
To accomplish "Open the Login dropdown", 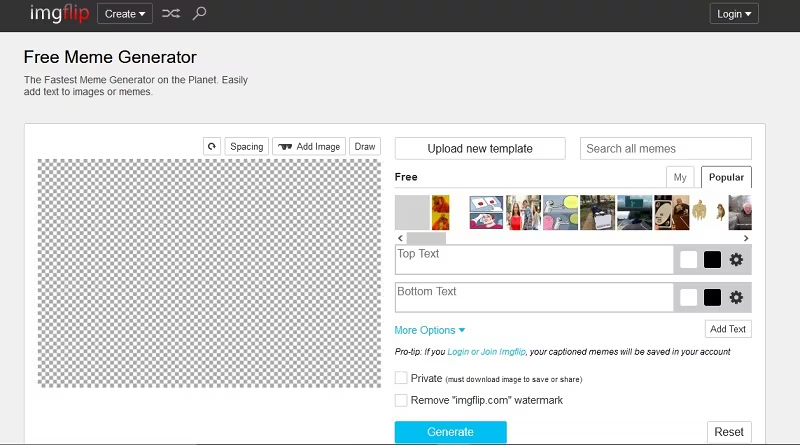I will click(x=734, y=14).
